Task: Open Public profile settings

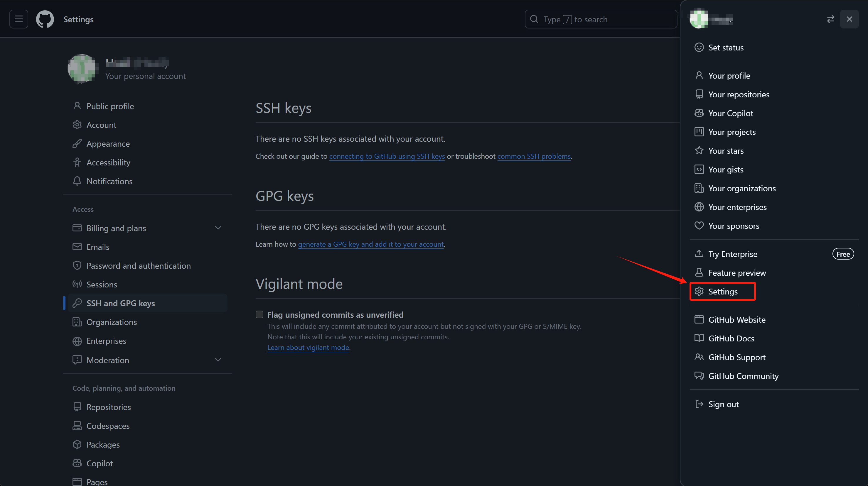Action: click(147, 106)
